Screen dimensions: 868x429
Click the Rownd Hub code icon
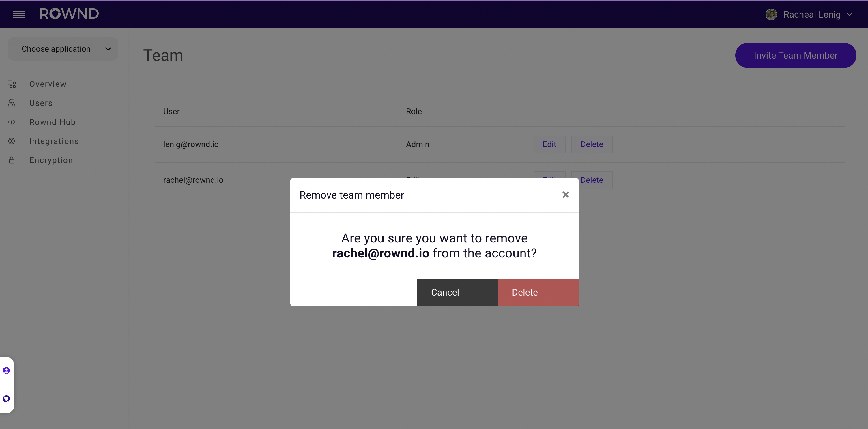(12, 122)
